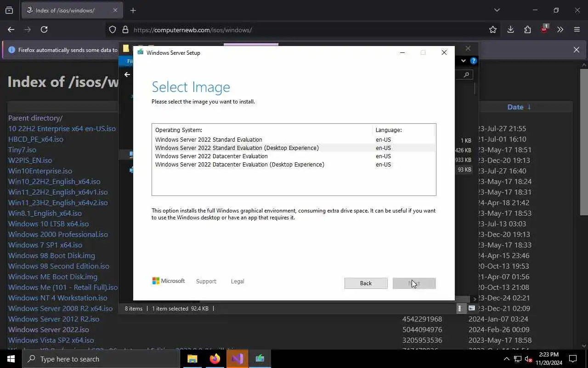The image size is (588, 368).
Task: Click Windows 2000 Professional.iso link
Action: point(58,234)
